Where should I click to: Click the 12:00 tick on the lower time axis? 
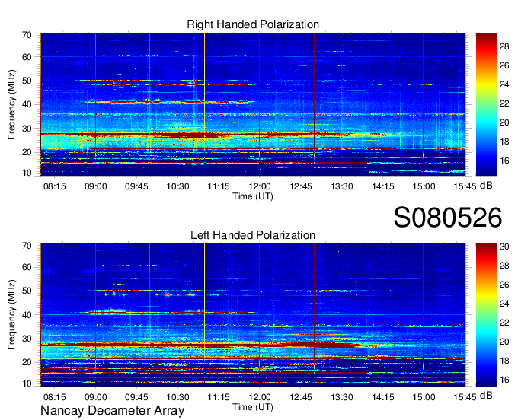259,397
